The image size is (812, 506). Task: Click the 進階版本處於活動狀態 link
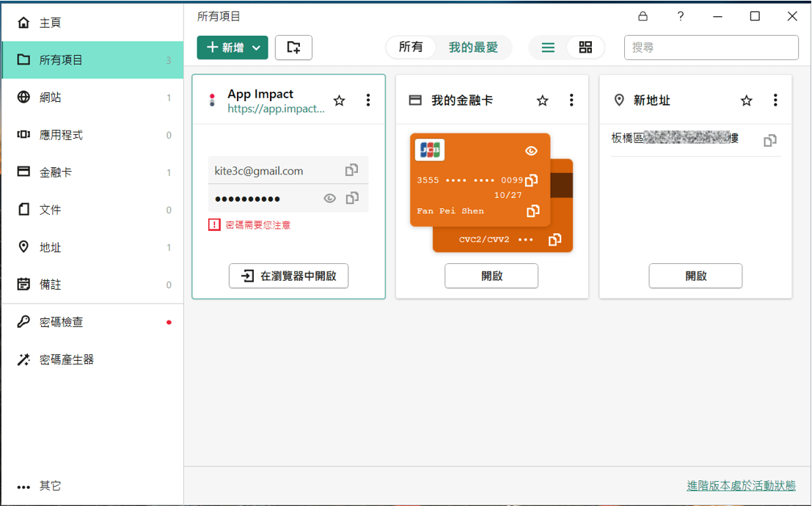pyautogui.click(x=741, y=485)
